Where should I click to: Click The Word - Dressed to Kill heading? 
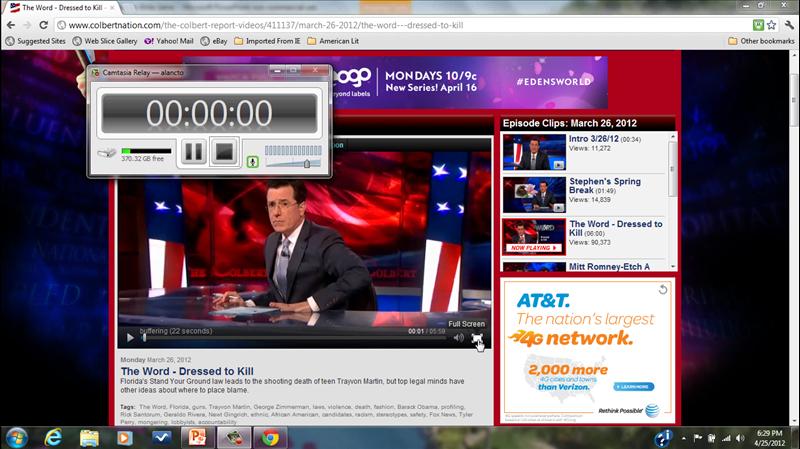187,371
